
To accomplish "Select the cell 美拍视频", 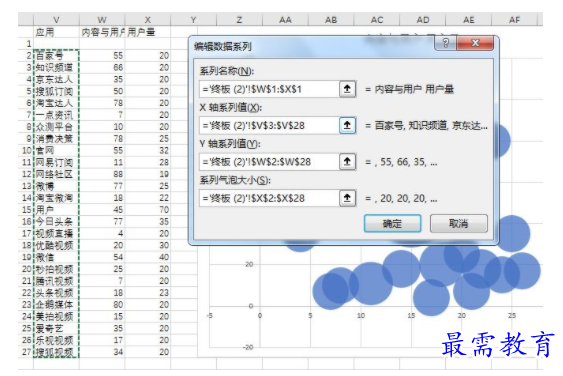I will (x=56, y=316).
